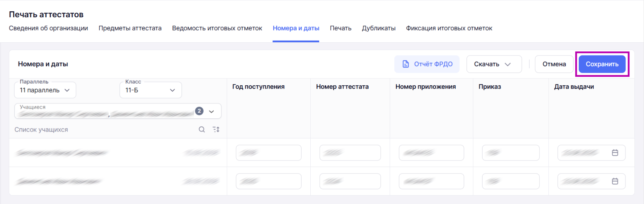Click Приказ field in second row
The image size is (644, 204).
(510, 181)
